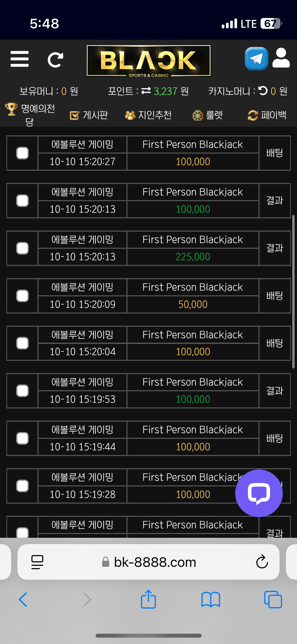Tap the page scrollbar on the right edge
297x644 pixels.
(x=293, y=291)
